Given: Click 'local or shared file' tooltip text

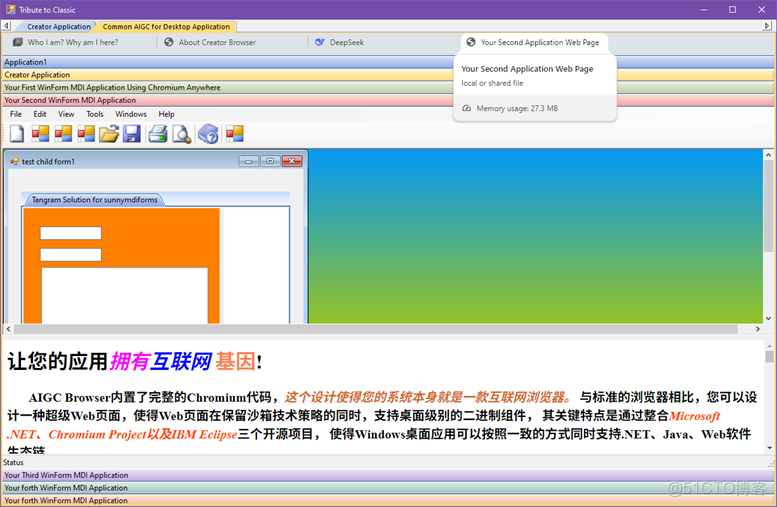Looking at the screenshot, I should tap(492, 83).
